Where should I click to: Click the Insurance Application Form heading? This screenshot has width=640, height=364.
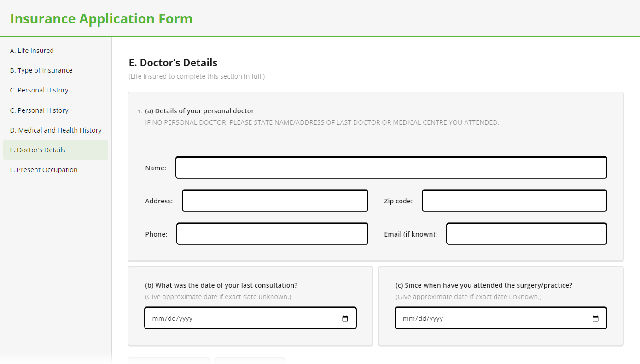tap(101, 18)
